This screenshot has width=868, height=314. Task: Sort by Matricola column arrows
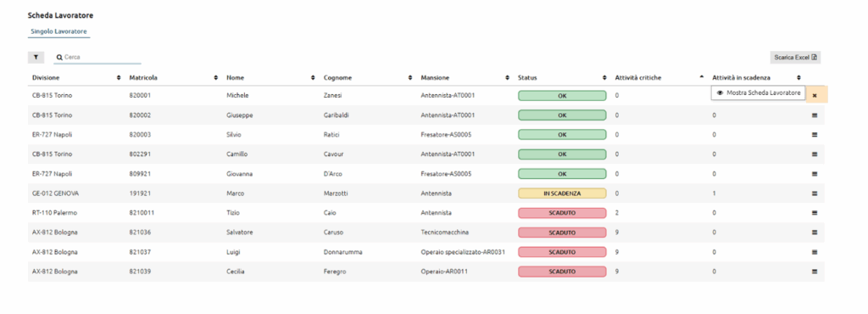[216, 77]
